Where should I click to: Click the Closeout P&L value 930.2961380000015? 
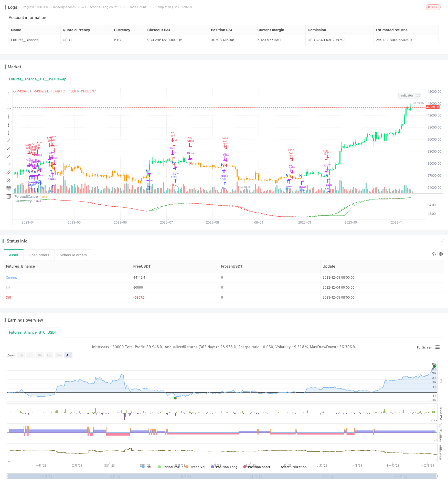[165, 40]
